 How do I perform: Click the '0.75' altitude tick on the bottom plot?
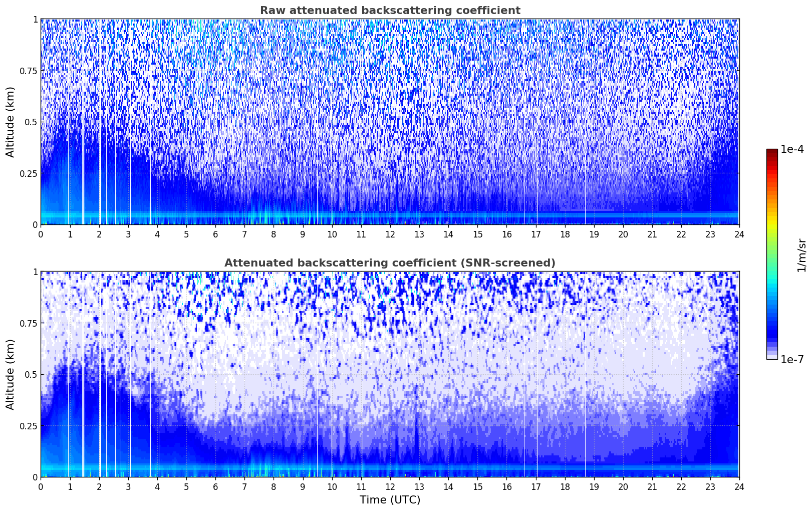[x=29, y=323]
